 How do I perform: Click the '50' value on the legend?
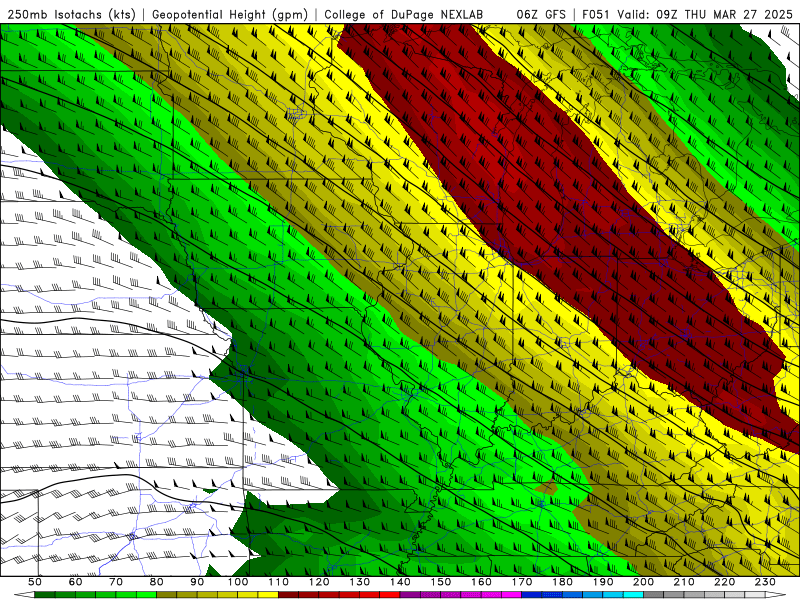coord(35,582)
